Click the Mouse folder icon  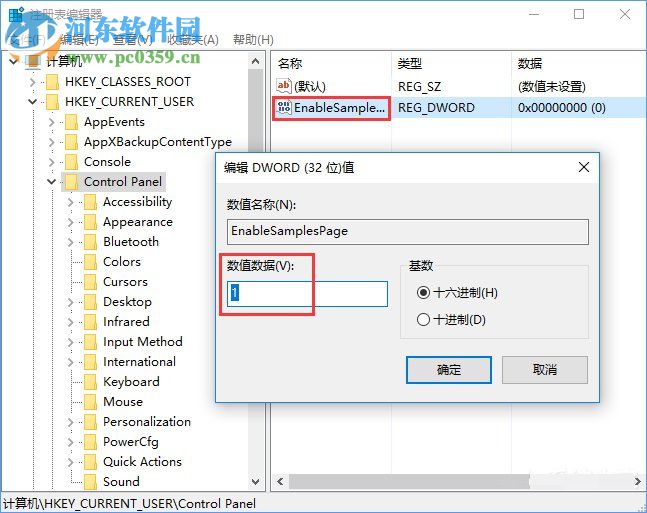(x=90, y=402)
